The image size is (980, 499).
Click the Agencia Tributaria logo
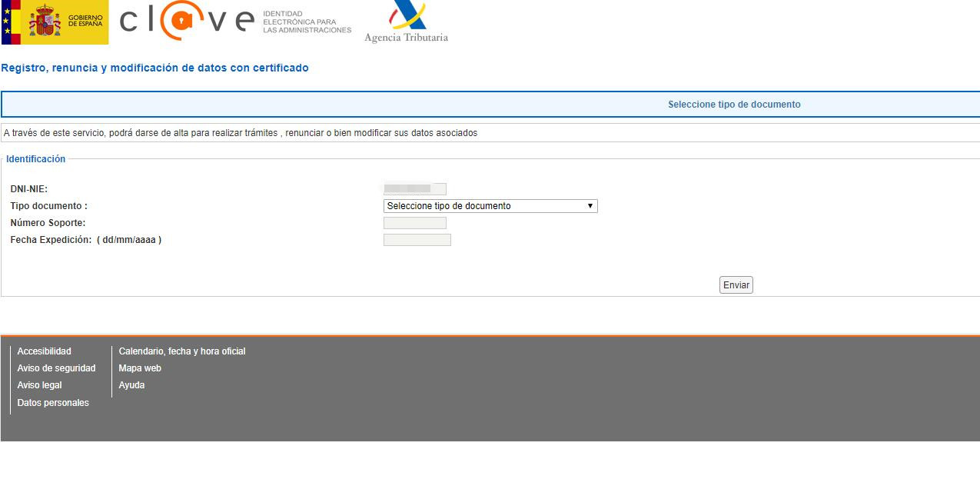point(406,22)
